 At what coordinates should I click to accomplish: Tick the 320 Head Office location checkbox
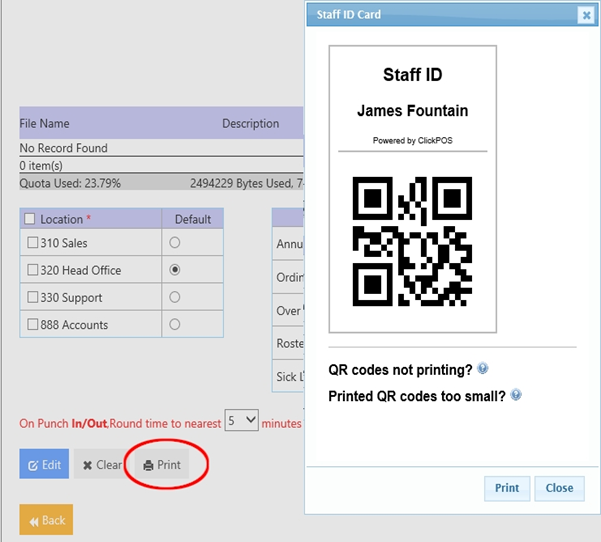tap(33, 269)
